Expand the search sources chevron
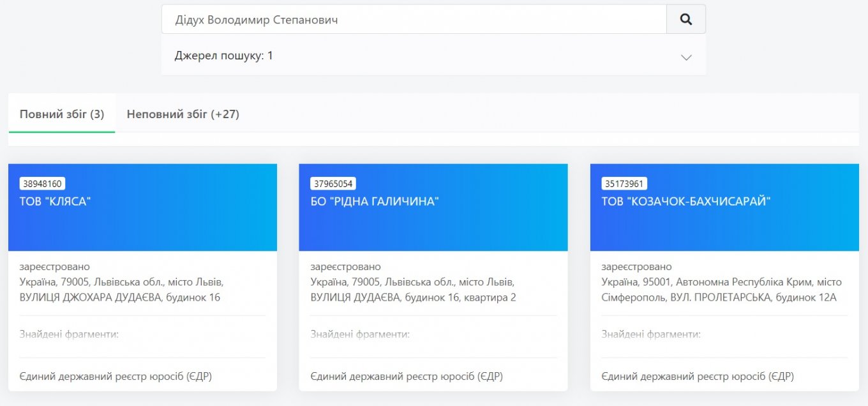The height and width of the screenshot is (406, 868). pos(686,57)
